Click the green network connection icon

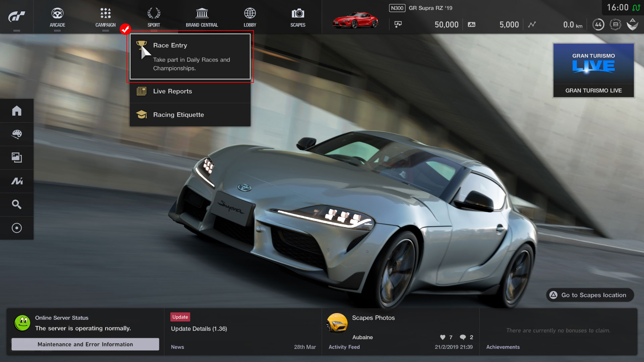(636, 8)
